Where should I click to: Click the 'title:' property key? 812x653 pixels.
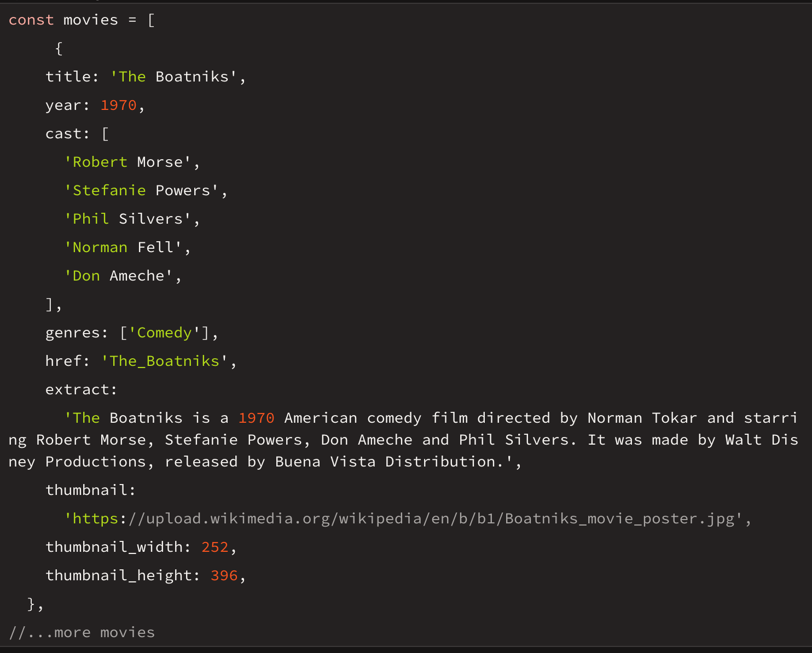tap(72, 77)
